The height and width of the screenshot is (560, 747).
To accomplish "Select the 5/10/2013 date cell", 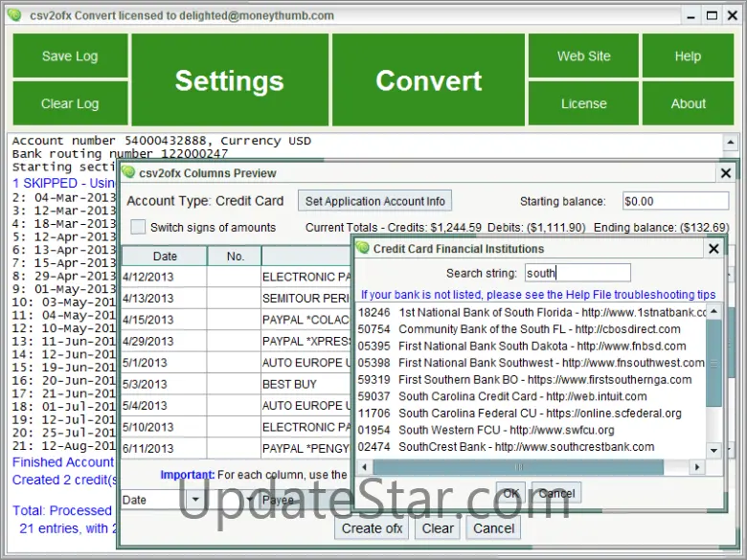I will pos(165,427).
